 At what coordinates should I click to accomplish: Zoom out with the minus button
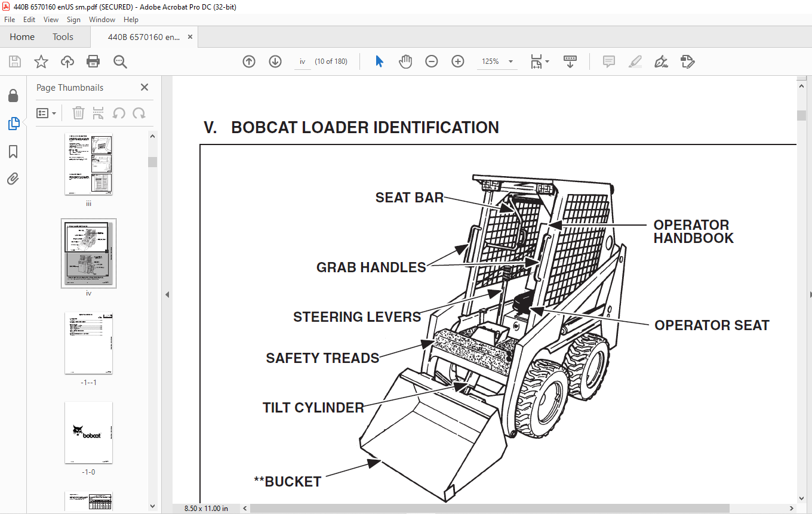pyautogui.click(x=432, y=61)
